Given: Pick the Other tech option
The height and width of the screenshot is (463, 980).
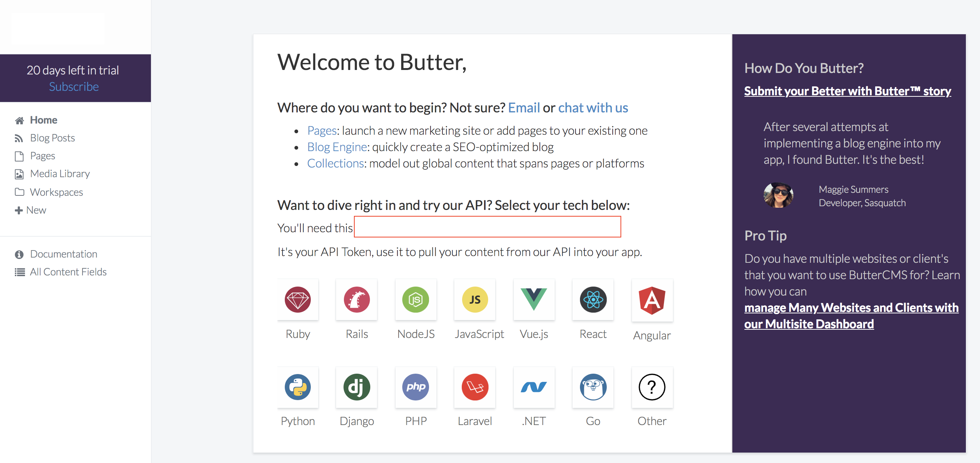Looking at the screenshot, I should pyautogui.click(x=652, y=387).
